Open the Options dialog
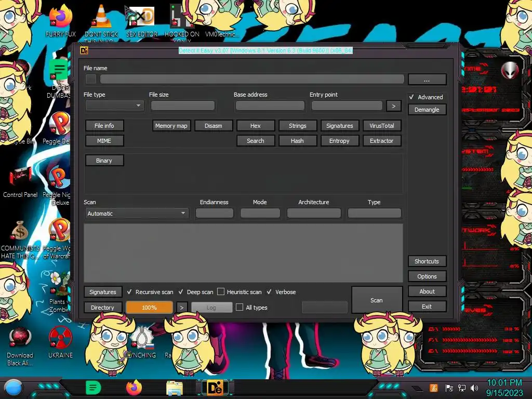 pos(427,276)
